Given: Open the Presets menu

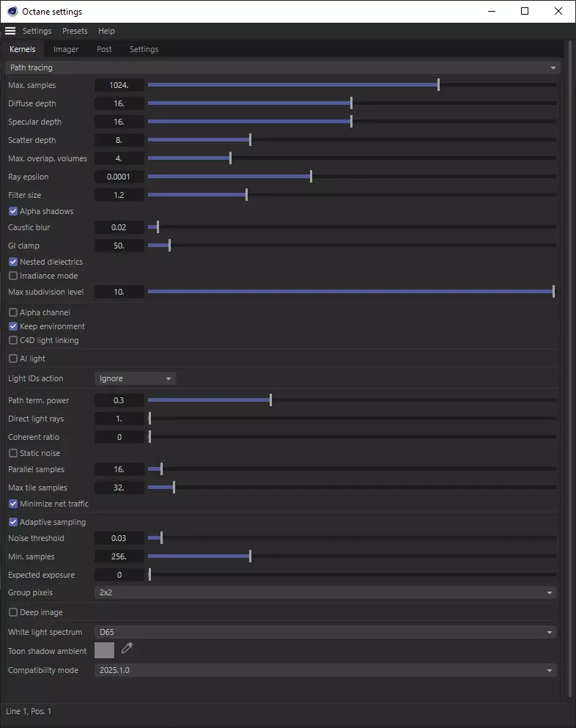Looking at the screenshot, I should [75, 31].
